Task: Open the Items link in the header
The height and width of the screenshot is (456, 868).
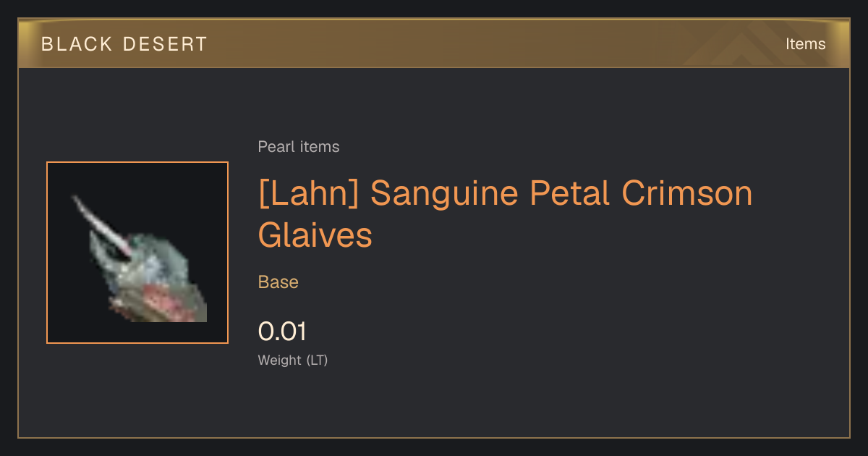Action: (805, 44)
